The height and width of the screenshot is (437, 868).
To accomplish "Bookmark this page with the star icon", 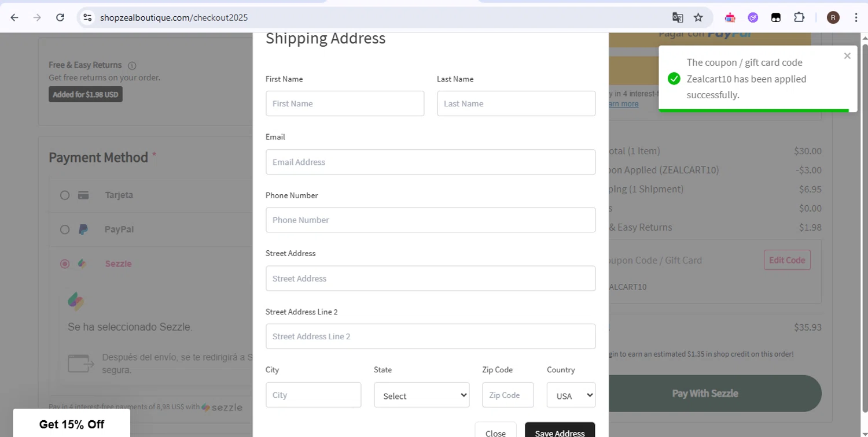I will (698, 17).
